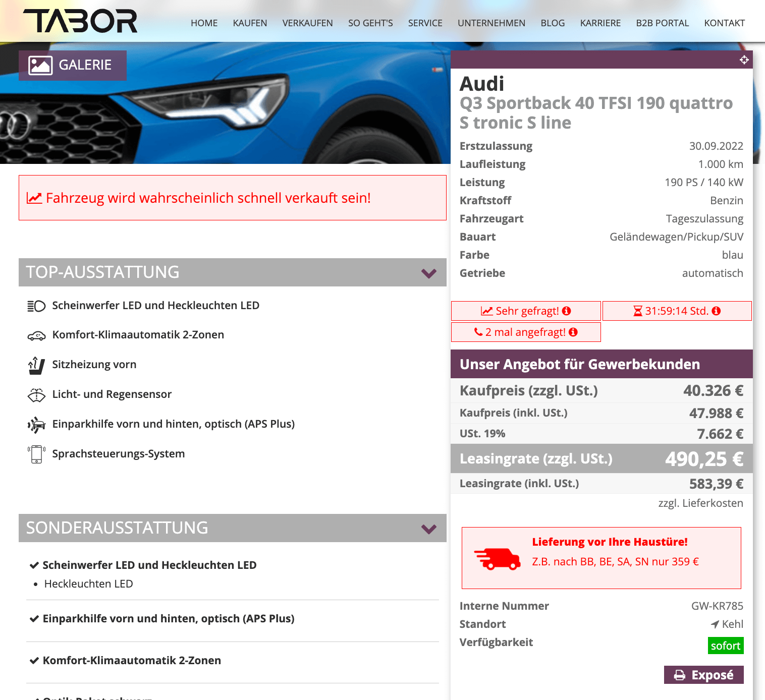This screenshot has width=765, height=700.
Task: Click 'Lieferung vor Ihre Haustüre!' heading
Action: click(x=610, y=542)
